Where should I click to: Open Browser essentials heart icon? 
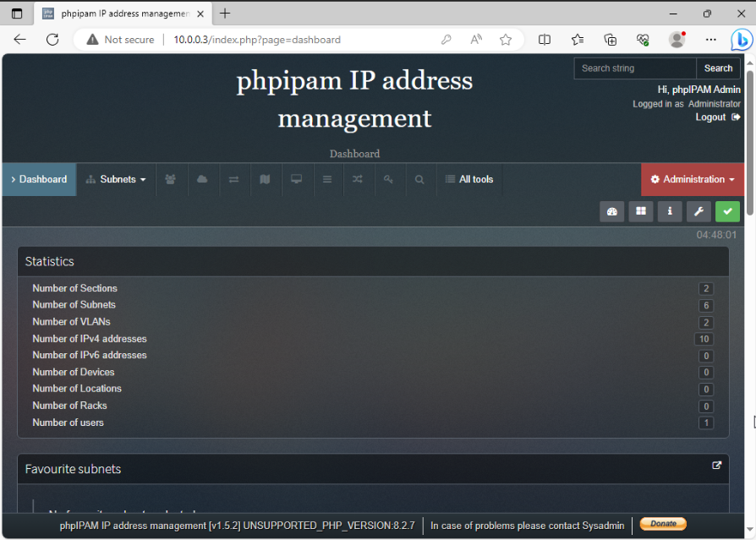point(643,40)
